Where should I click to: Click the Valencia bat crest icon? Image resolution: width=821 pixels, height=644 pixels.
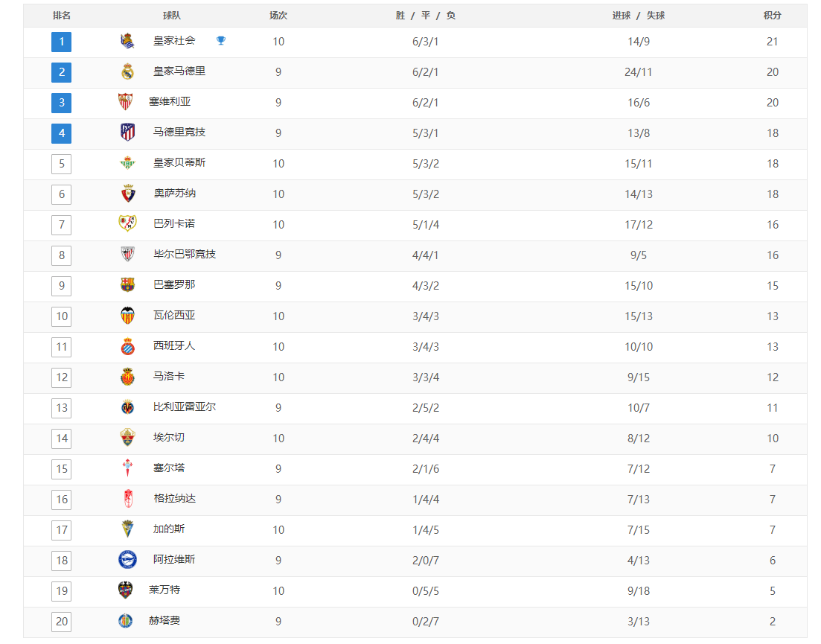[127, 315]
